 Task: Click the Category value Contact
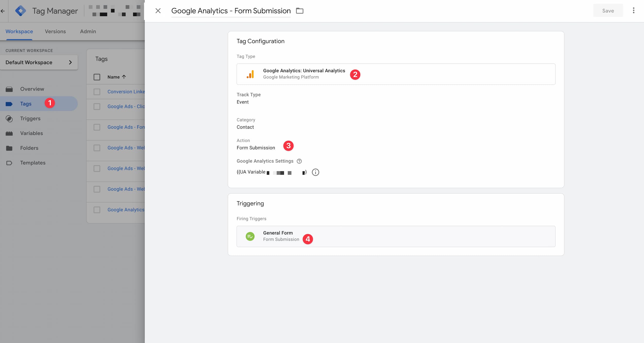pos(245,127)
